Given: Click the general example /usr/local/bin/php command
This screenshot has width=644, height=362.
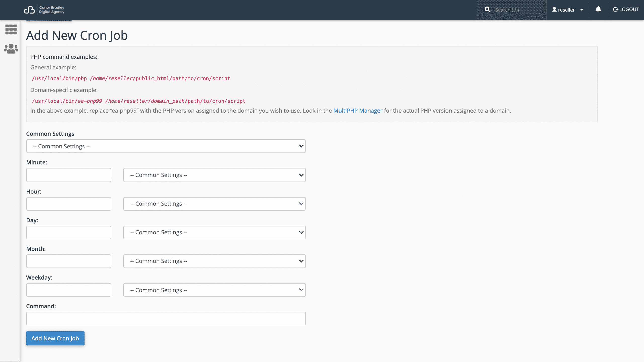Looking at the screenshot, I should point(131,78).
